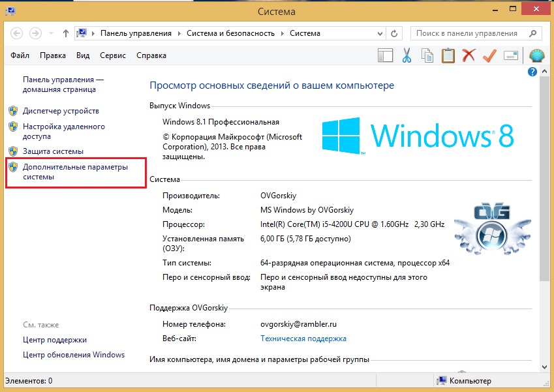Click shield icon beside Диспетчер устройств
The image size is (554, 392).
click(13, 111)
